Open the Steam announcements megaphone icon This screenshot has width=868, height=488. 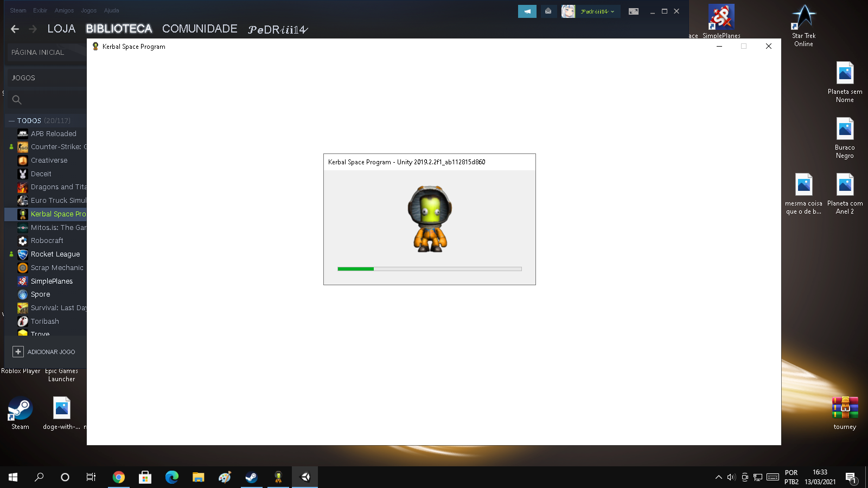point(527,11)
